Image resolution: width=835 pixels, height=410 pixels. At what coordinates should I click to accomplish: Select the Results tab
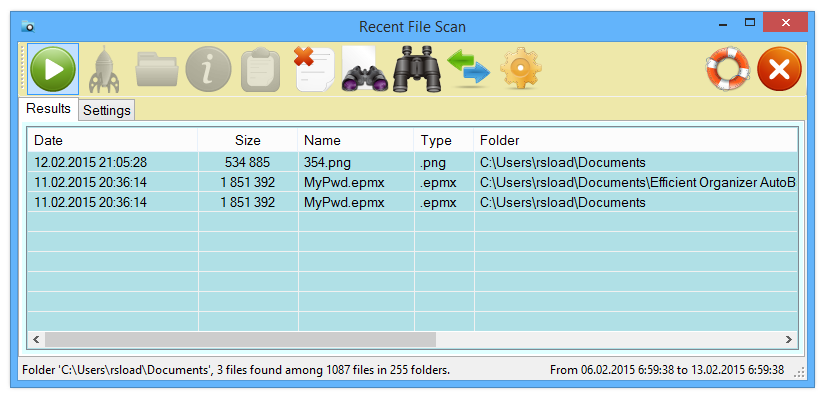[x=48, y=109]
